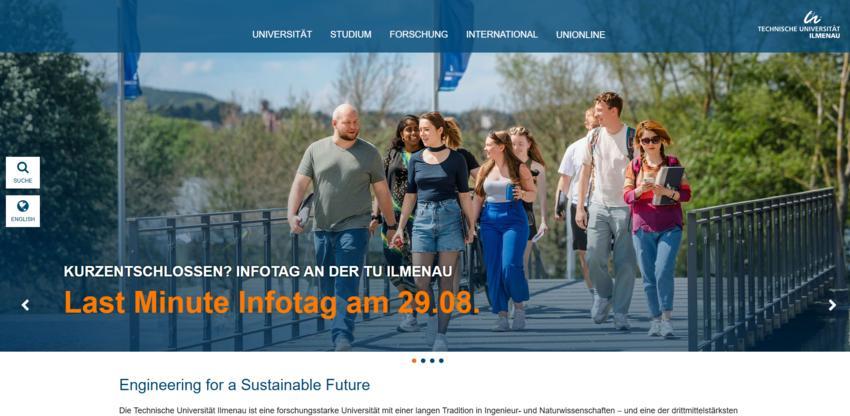The height and width of the screenshot is (416, 850).
Task: Open the Studium menu
Action: tap(351, 34)
